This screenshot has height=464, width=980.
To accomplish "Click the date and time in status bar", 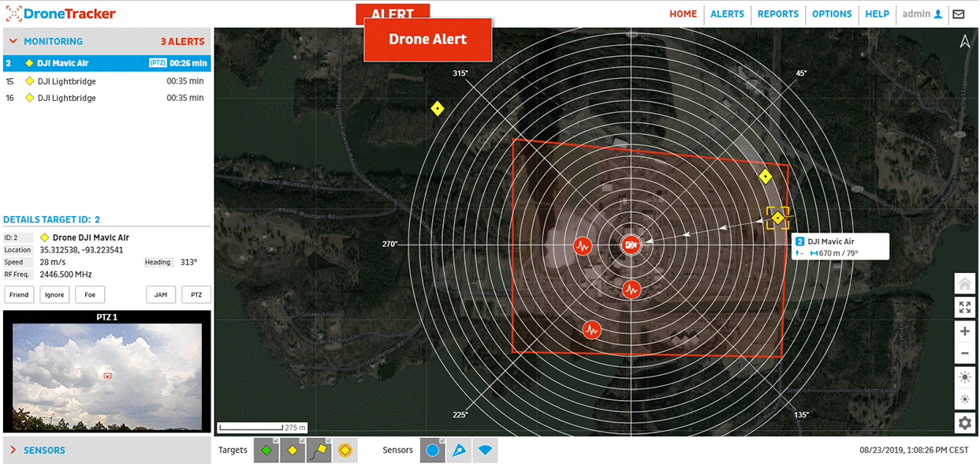I will point(914,451).
